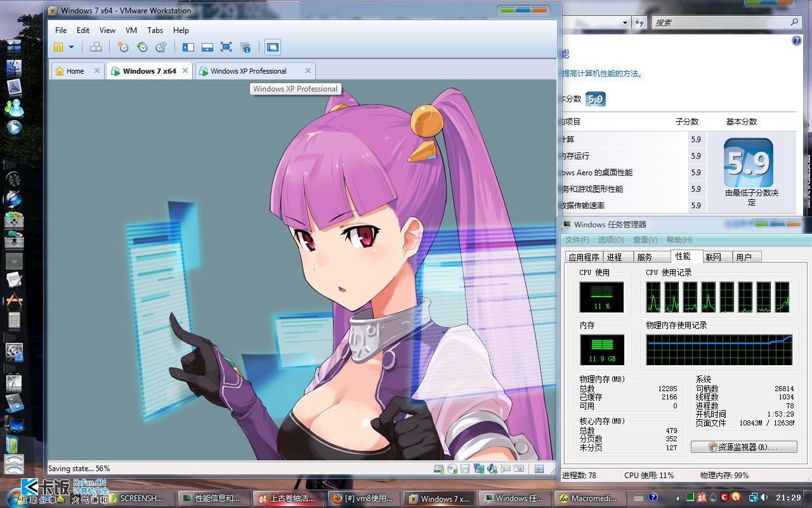
Task: Open the File menu in VMware
Action: (61, 30)
